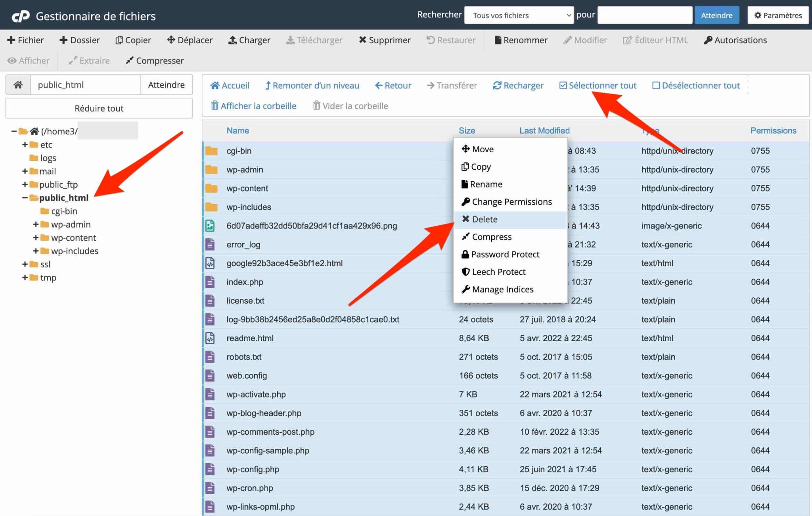Choose Change Permissions in context menu
The image size is (812, 516).
[510, 201]
